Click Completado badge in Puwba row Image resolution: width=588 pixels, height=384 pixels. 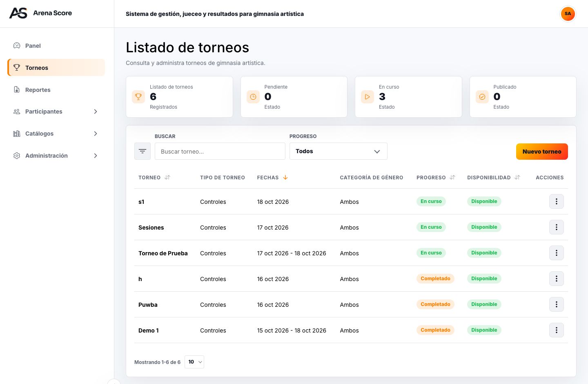point(435,304)
